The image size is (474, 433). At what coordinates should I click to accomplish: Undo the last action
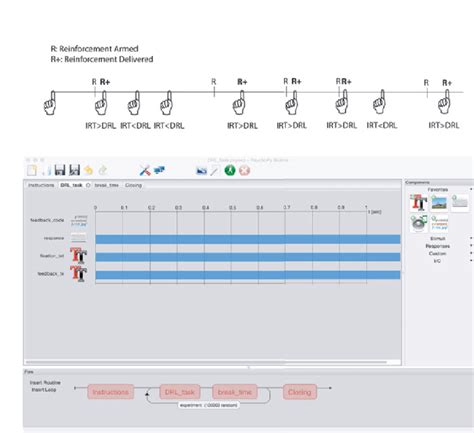[x=88, y=170]
